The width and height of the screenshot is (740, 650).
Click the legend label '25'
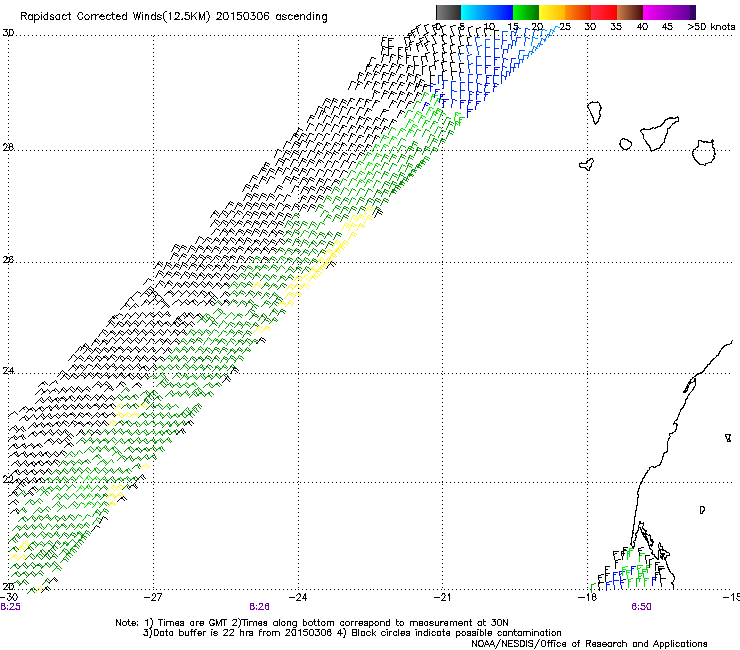pyautogui.click(x=565, y=27)
